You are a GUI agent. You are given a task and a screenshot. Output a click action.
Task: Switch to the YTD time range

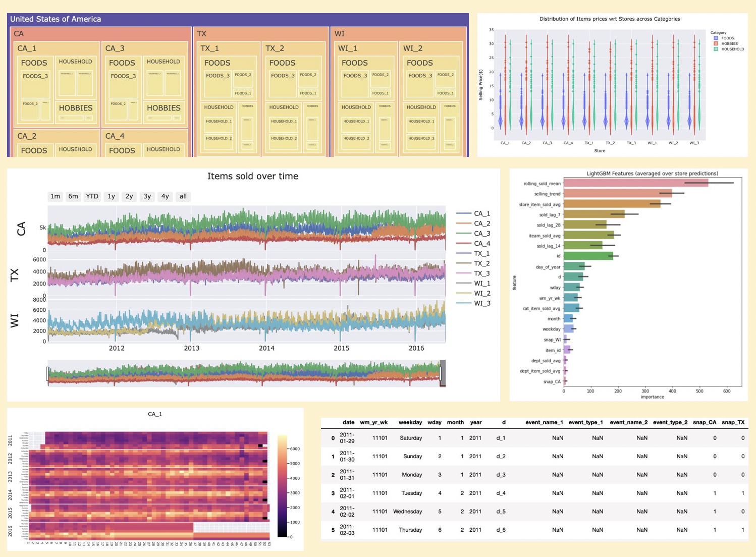(x=91, y=196)
